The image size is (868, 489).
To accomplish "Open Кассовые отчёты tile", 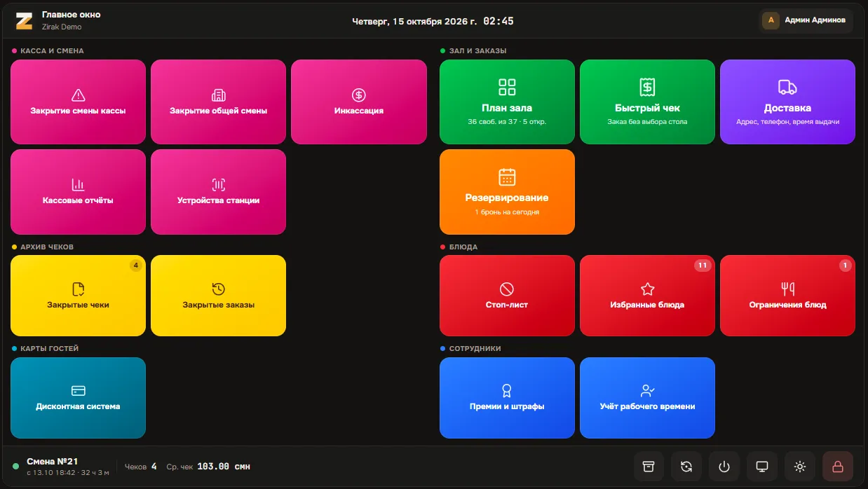I will (x=79, y=192).
